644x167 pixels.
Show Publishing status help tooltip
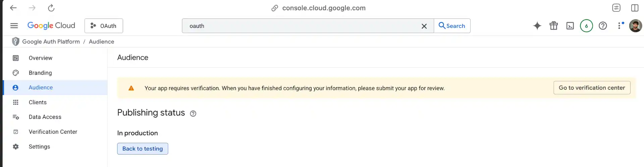tap(193, 114)
